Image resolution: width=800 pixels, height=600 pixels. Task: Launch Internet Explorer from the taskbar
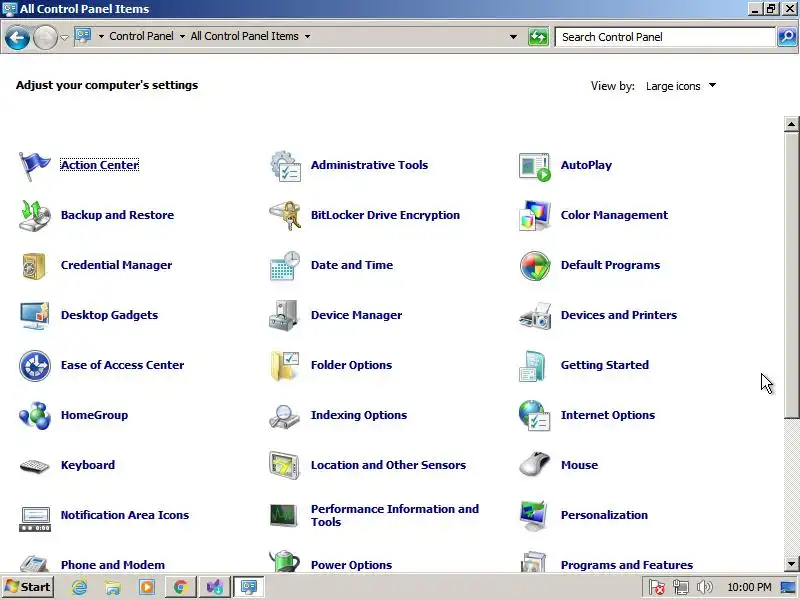[80, 587]
